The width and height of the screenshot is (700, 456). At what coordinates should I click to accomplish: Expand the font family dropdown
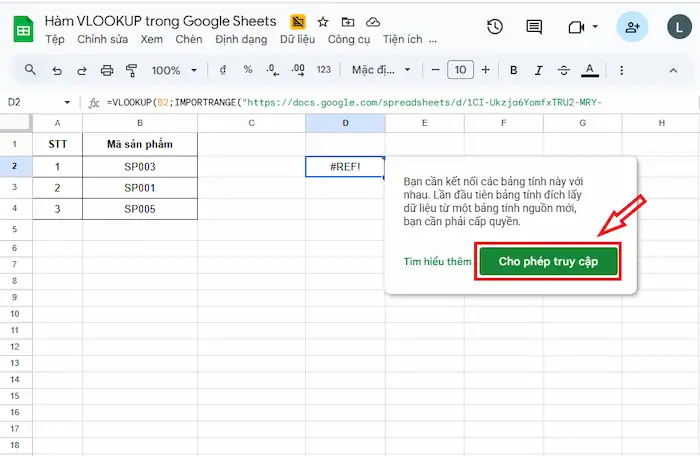[380, 70]
